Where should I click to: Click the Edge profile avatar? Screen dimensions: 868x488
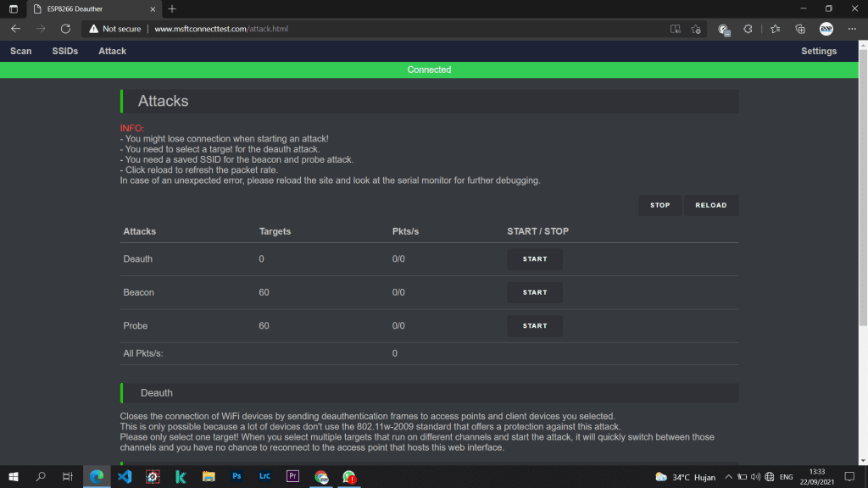point(826,29)
